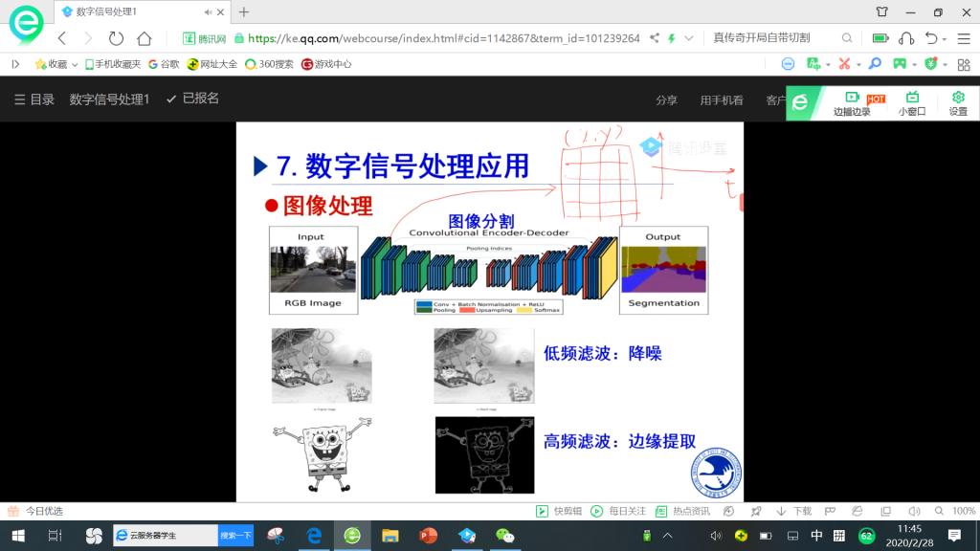Screen dimensions: 980x551
Task: Go back to the previous page
Action: pyautogui.click(x=62, y=38)
